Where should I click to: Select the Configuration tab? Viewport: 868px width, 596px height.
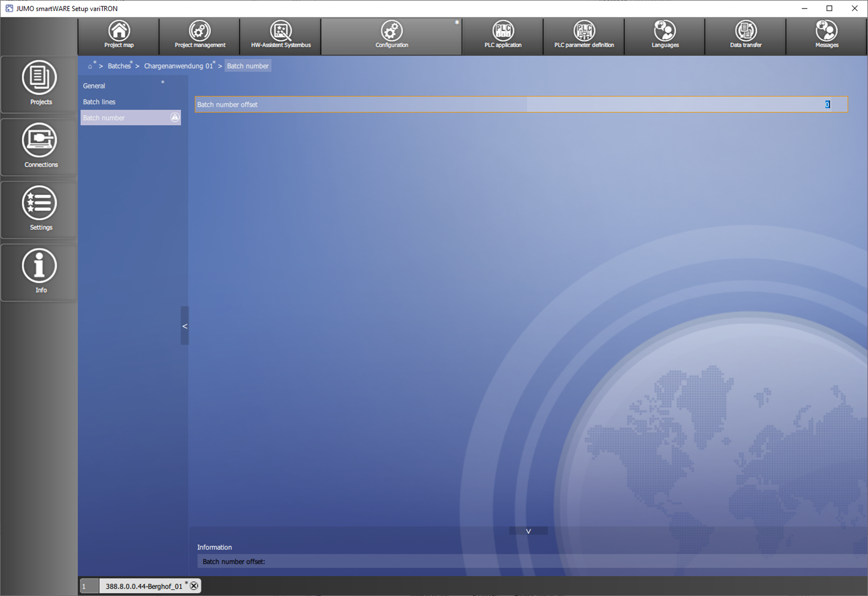point(392,35)
